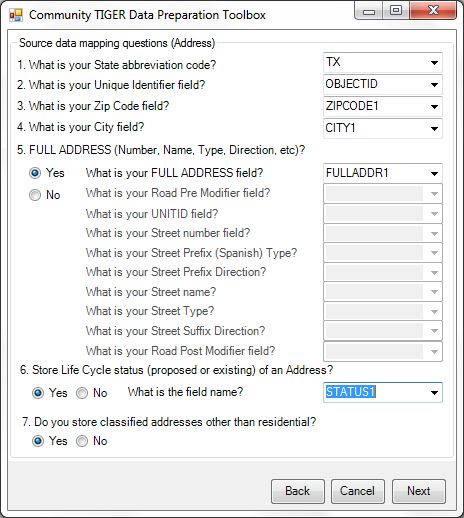Click the Toolbox app icon in title bar
The width and height of the screenshot is (464, 518).
[16, 15]
